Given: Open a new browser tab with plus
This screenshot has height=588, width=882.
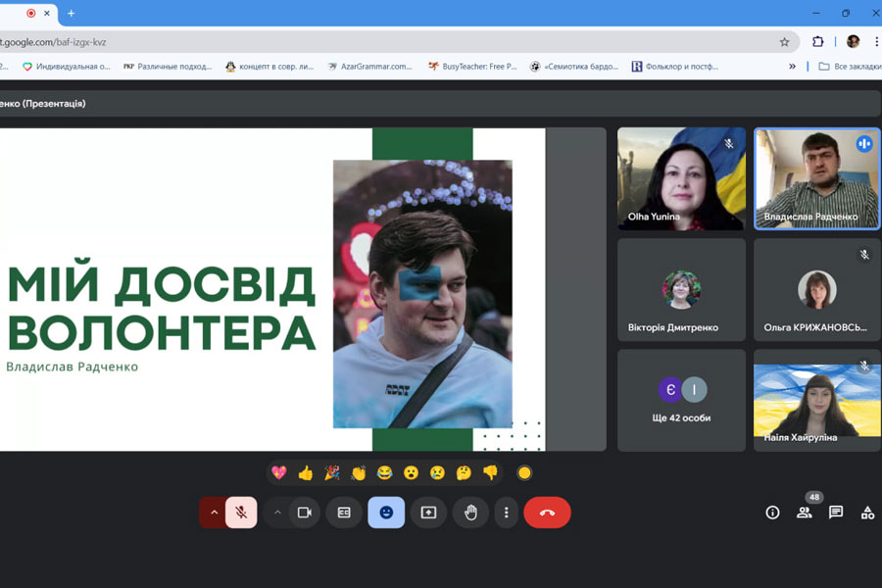Looking at the screenshot, I should pyautogui.click(x=71, y=13).
